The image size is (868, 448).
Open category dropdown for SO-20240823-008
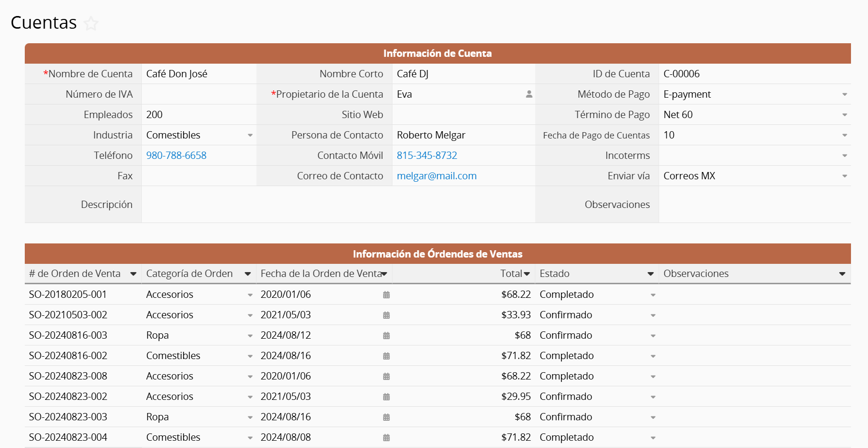point(250,377)
